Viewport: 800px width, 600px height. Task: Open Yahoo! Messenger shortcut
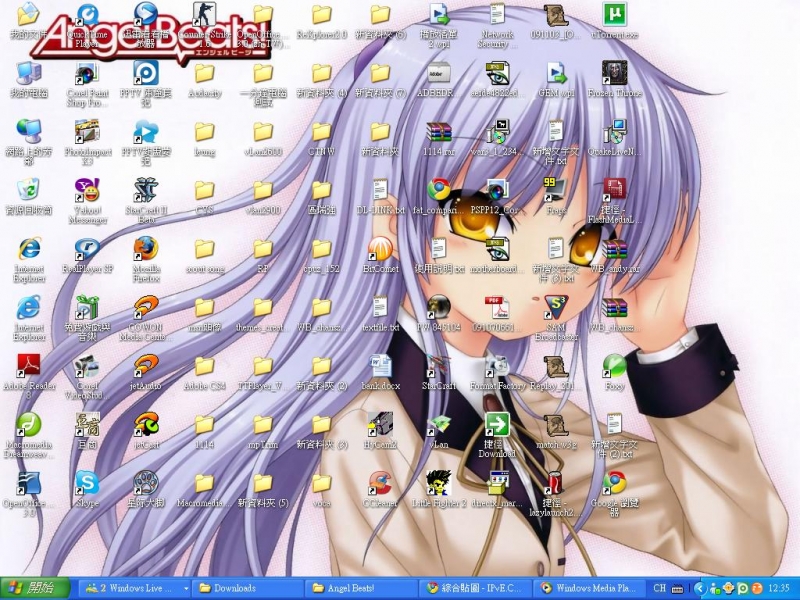87,190
